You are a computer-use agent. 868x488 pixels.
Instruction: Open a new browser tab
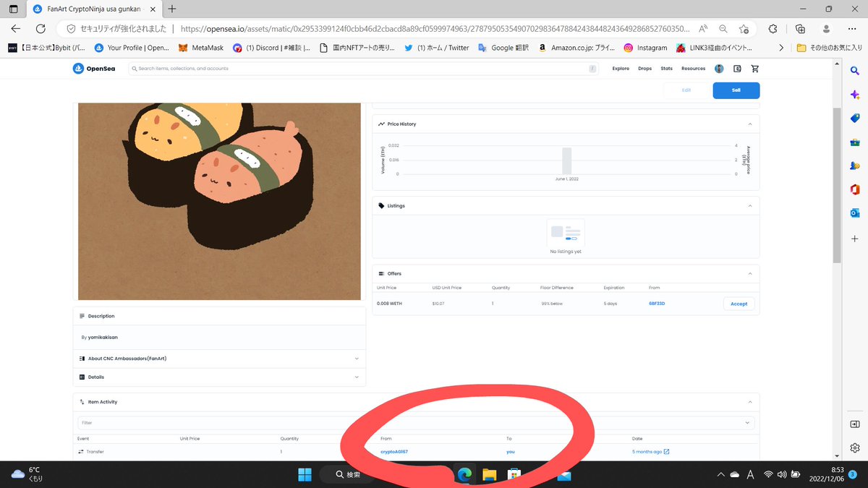coord(171,9)
